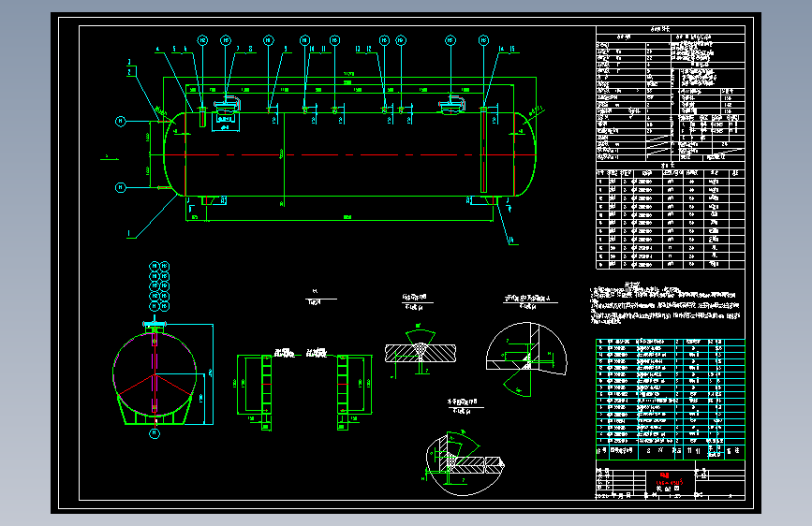Select the hatched butt weld joint detail
The height and width of the screenshot is (526, 812).
420,353
